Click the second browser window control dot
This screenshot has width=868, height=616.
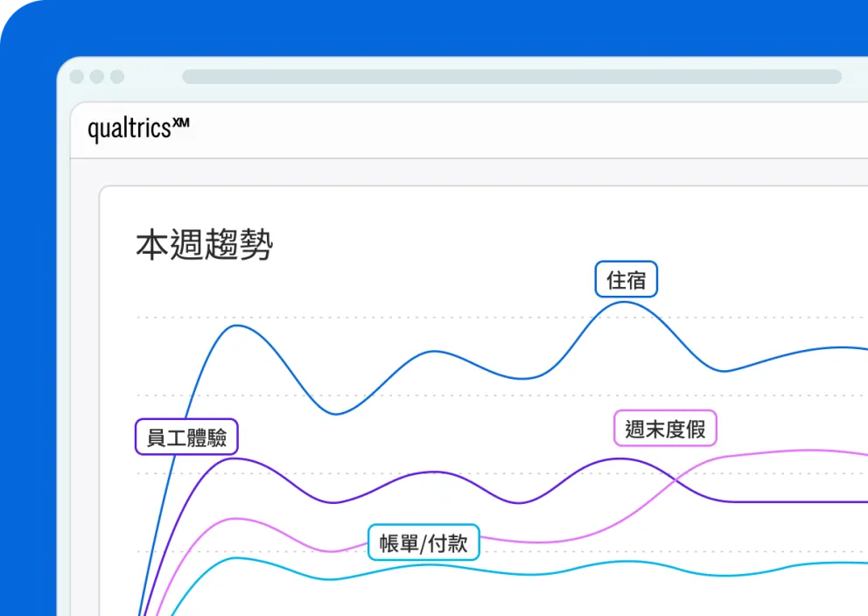(97, 76)
